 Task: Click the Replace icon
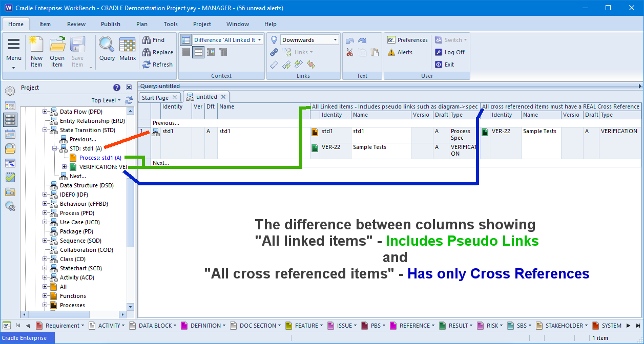coord(158,52)
